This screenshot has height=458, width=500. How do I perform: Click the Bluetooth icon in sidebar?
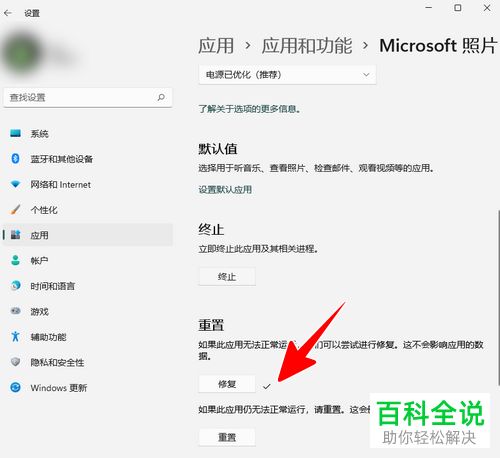[x=15, y=158]
